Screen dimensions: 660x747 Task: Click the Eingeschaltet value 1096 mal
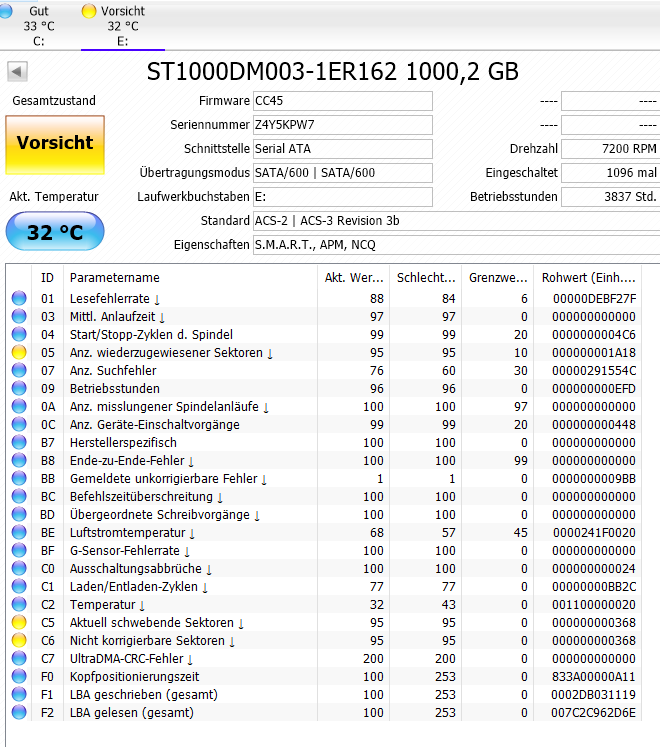610,172
